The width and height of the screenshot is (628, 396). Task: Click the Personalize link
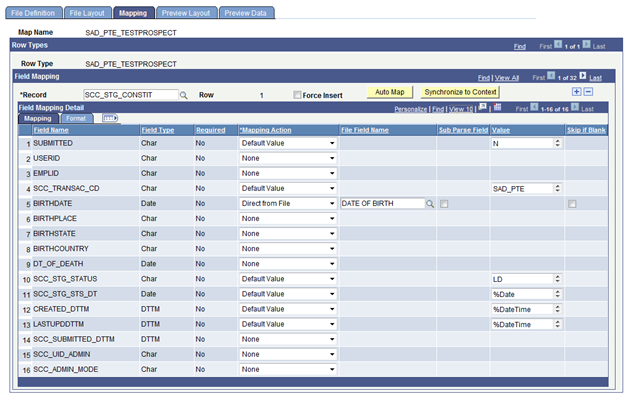click(411, 109)
